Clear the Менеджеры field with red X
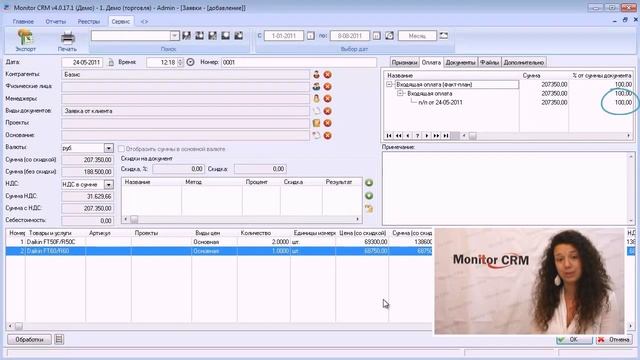This screenshot has width=640, height=360. [x=327, y=99]
